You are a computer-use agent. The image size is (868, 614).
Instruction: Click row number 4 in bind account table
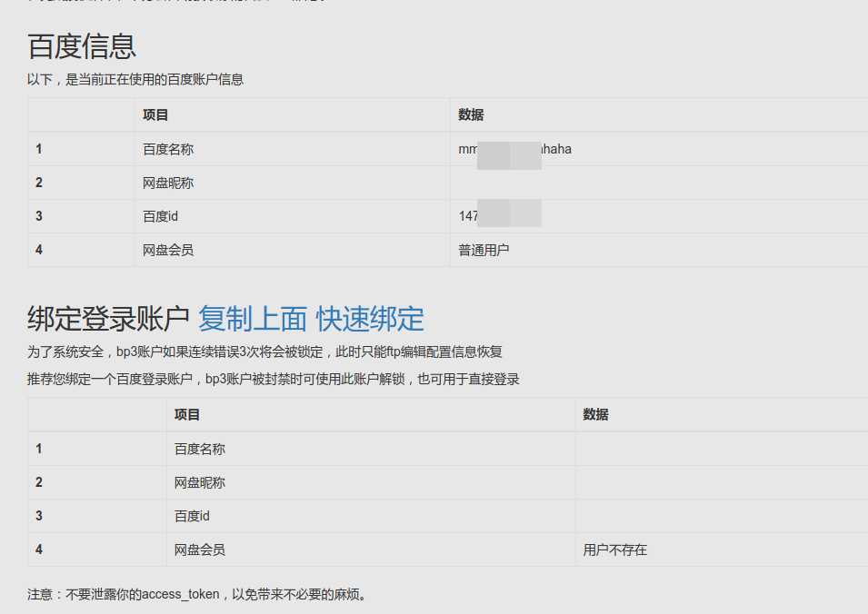pyautogui.click(x=39, y=550)
